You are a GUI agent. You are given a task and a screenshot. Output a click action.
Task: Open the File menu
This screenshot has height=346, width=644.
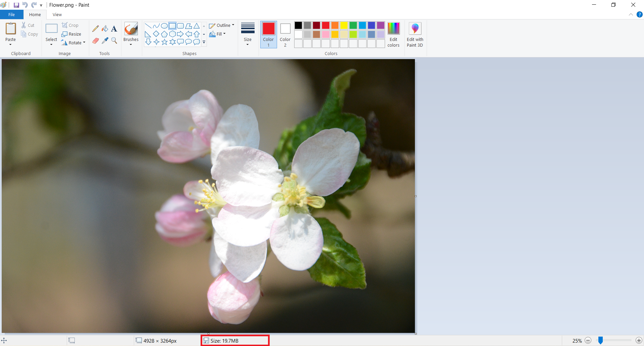pos(11,14)
